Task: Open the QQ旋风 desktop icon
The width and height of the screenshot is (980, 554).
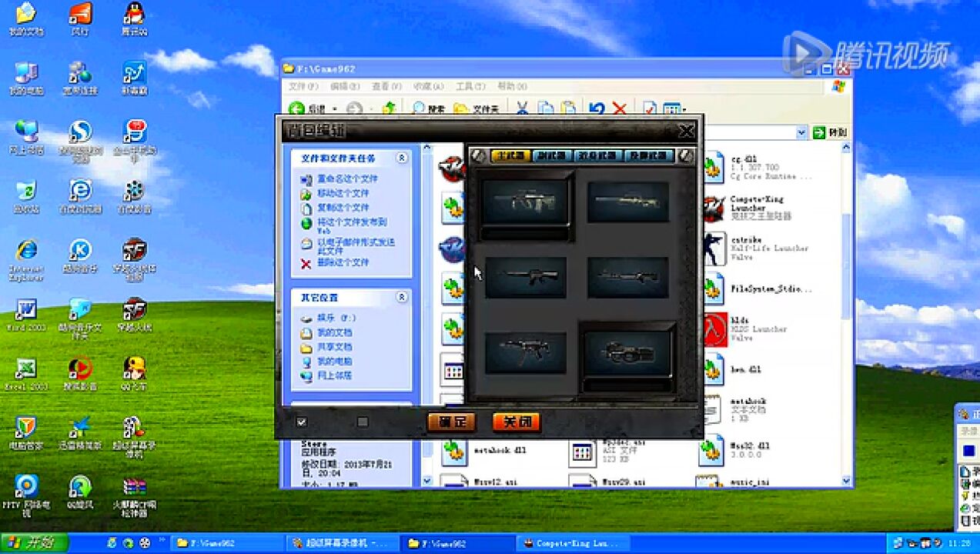Action: (x=80, y=492)
